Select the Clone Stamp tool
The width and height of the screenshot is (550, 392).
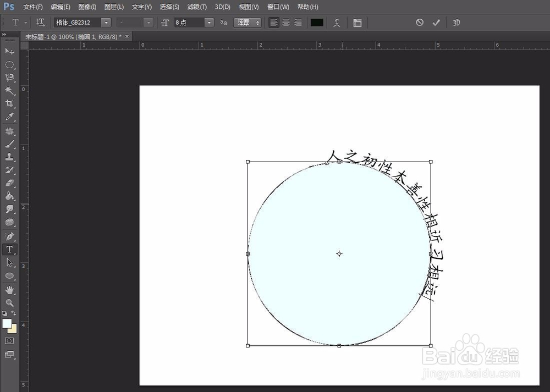9,157
